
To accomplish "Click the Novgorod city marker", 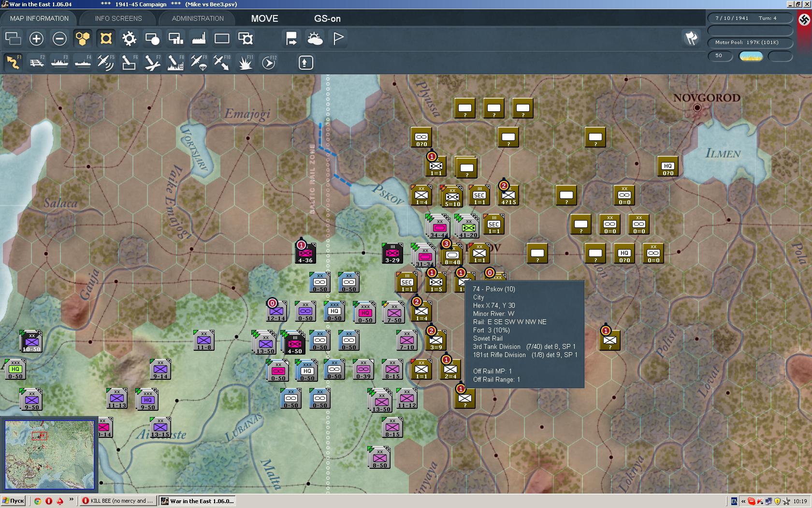I will (x=697, y=107).
